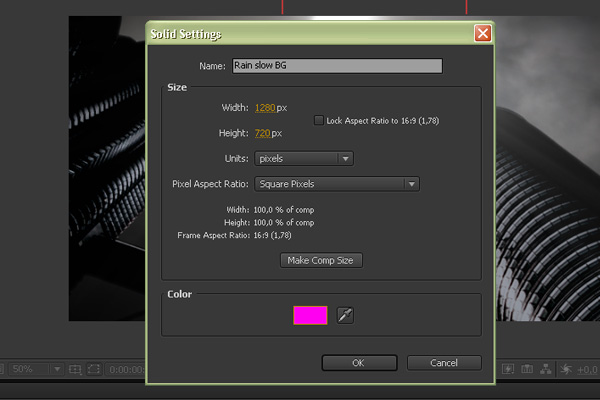Open the 50% magnification dropdown
Screen dimensions: 600x400
point(34,369)
